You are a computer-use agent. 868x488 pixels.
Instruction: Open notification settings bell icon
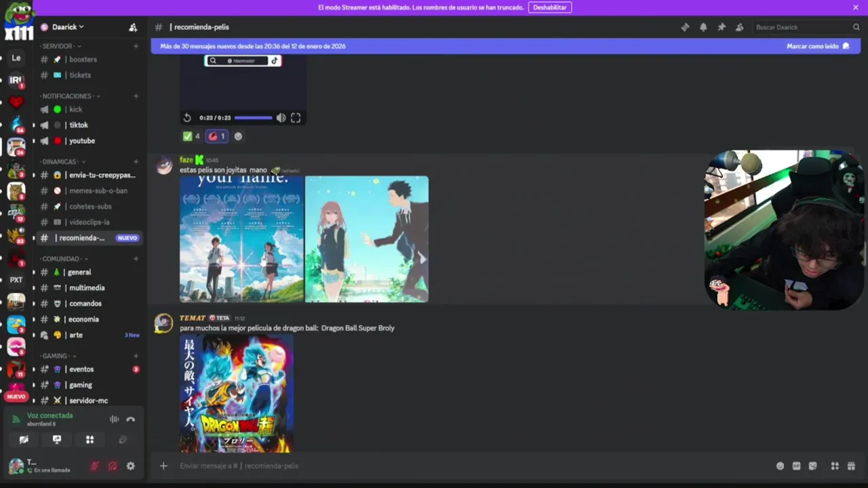(x=703, y=27)
